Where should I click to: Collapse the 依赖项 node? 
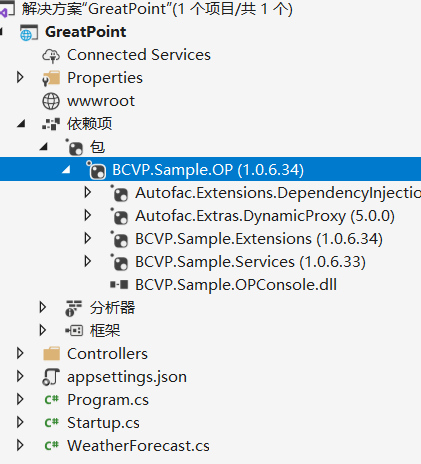click(21, 124)
